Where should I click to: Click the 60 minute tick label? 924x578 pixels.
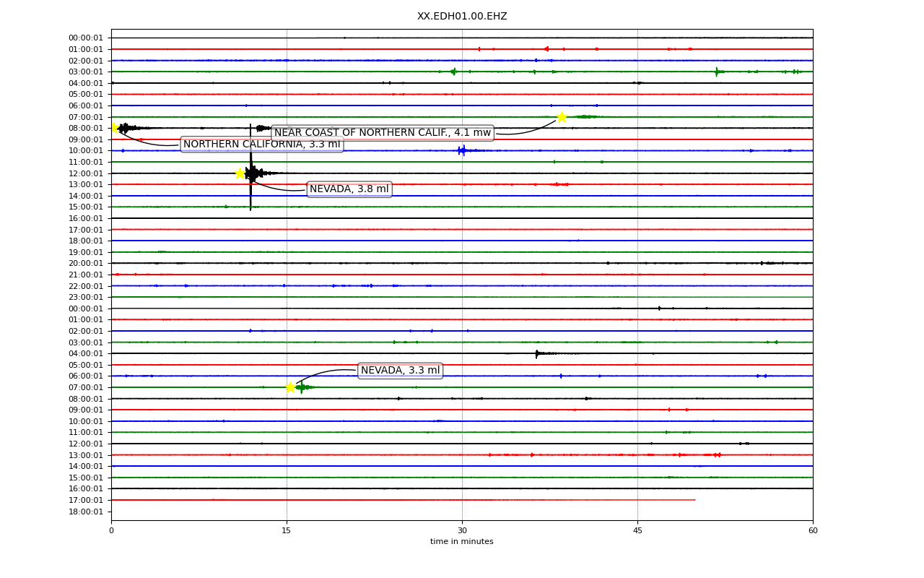pyautogui.click(x=813, y=531)
